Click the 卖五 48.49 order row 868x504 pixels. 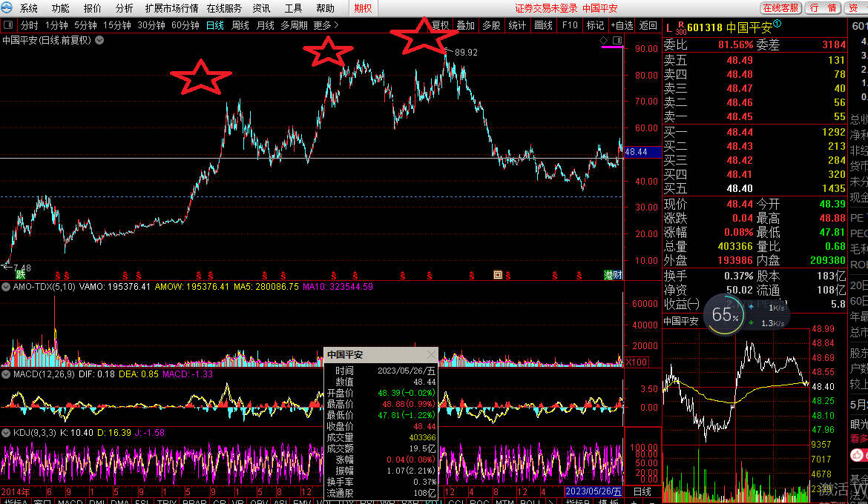(754, 60)
